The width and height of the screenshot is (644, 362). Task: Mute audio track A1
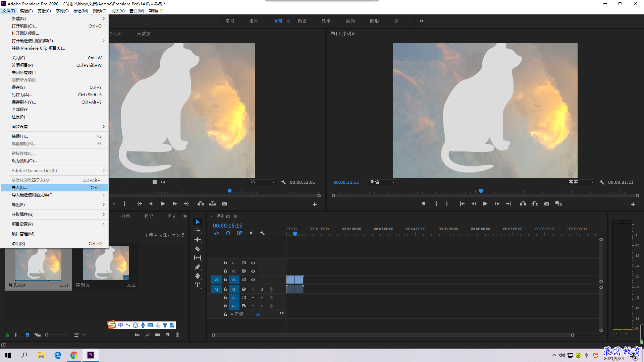pos(253,289)
